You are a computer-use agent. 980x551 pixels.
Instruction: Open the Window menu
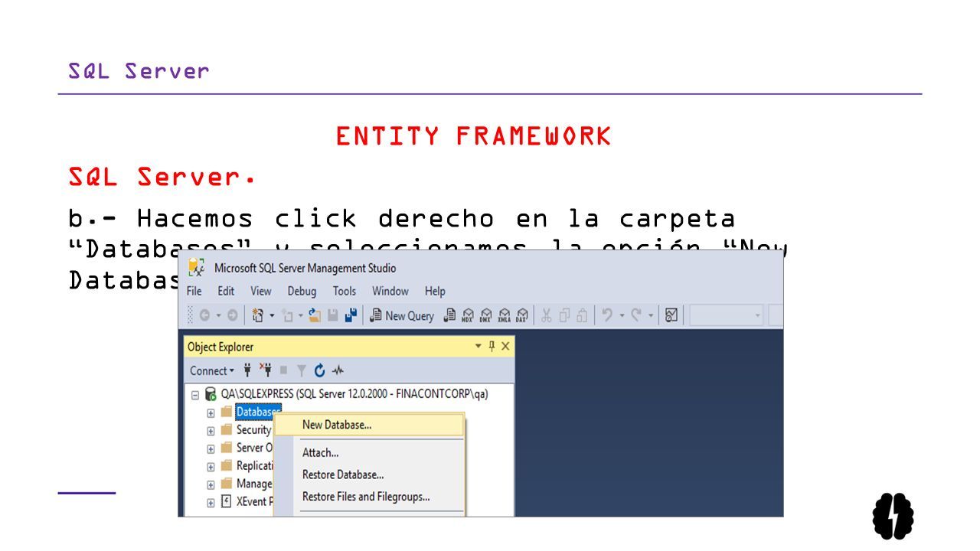pyautogui.click(x=390, y=291)
